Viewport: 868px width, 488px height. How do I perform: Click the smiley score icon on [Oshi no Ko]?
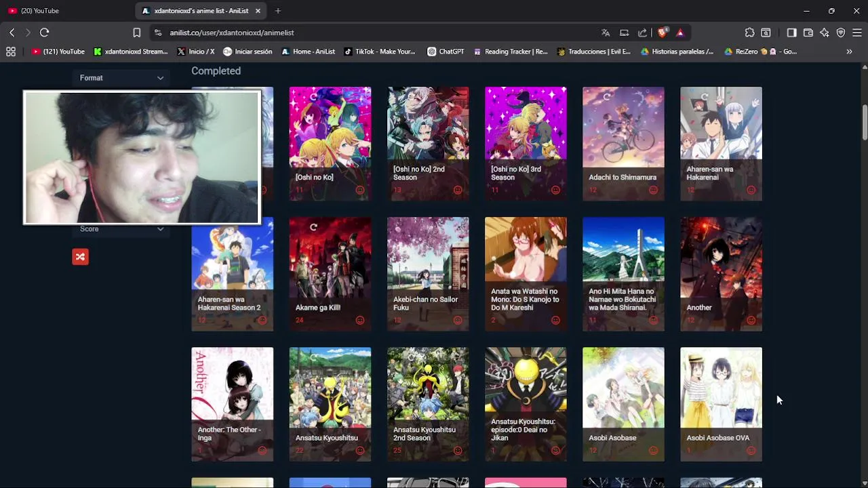tap(360, 190)
